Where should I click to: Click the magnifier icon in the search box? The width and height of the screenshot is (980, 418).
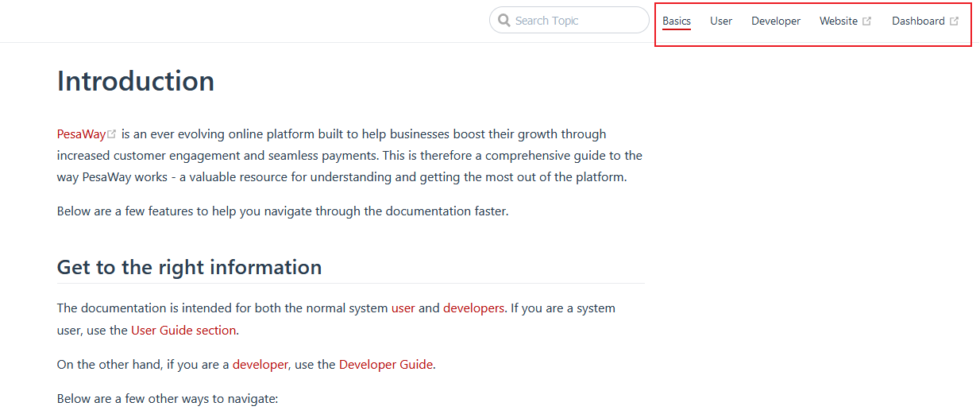click(x=504, y=21)
